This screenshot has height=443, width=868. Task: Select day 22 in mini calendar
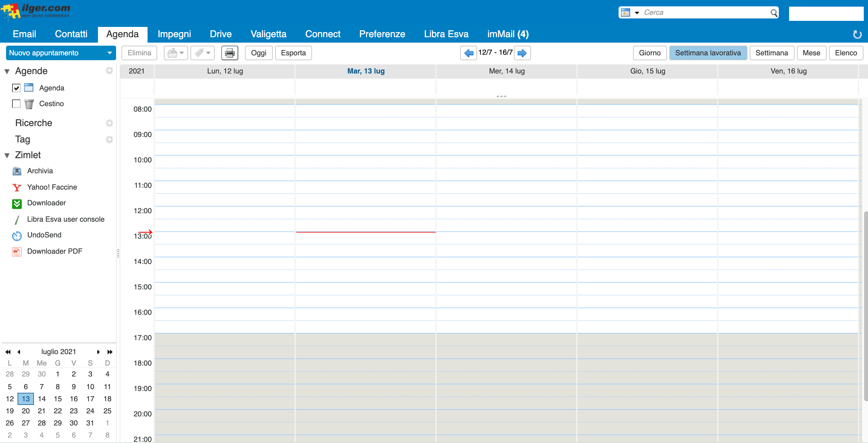[58, 411]
